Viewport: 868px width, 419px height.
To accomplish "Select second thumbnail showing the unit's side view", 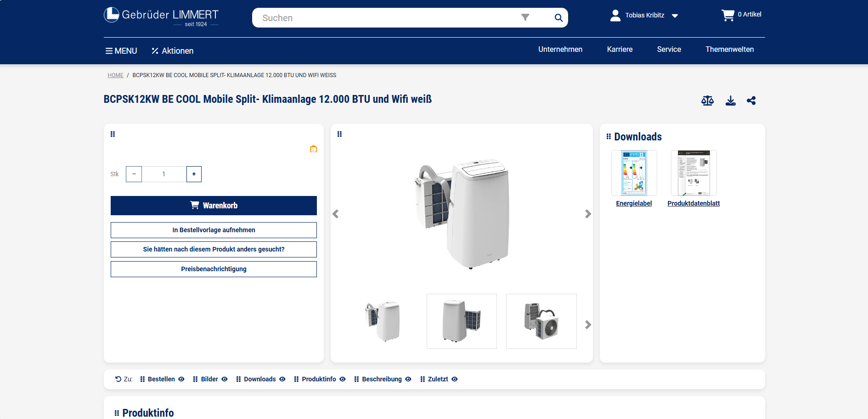I will coord(462,321).
